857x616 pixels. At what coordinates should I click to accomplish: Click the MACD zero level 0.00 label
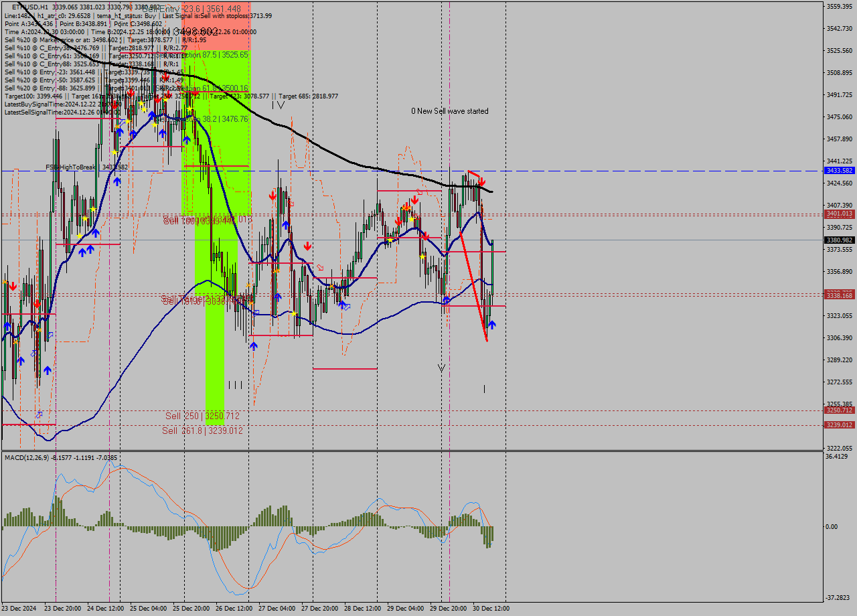click(x=831, y=526)
